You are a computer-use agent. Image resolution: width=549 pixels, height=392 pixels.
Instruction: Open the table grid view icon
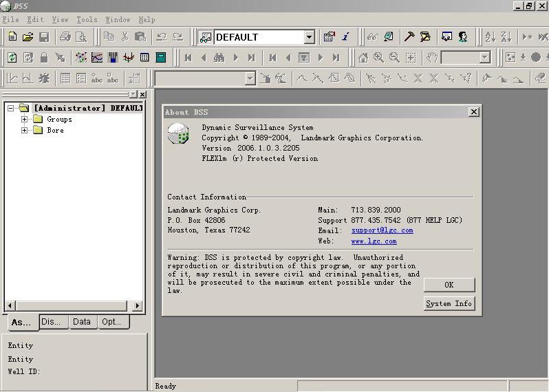[144, 57]
